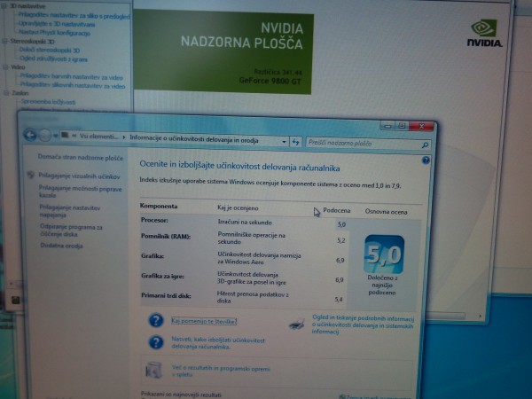Collapse the 'Zaslon' node in NVIDIA panel
The image size is (532, 399).
[x=6, y=92]
